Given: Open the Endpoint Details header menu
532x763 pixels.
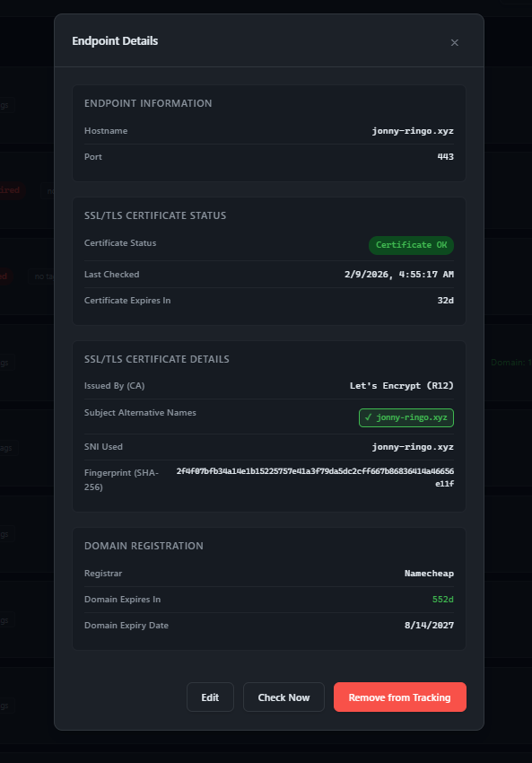Looking at the screenshot, I should pyautogui.click(x=115, y=41).
